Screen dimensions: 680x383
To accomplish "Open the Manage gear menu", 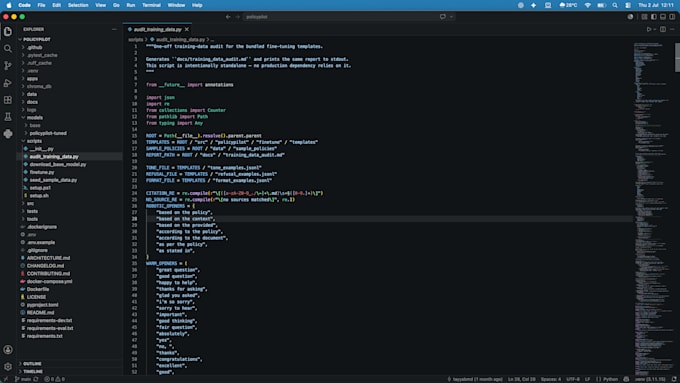I will (8, 367).
